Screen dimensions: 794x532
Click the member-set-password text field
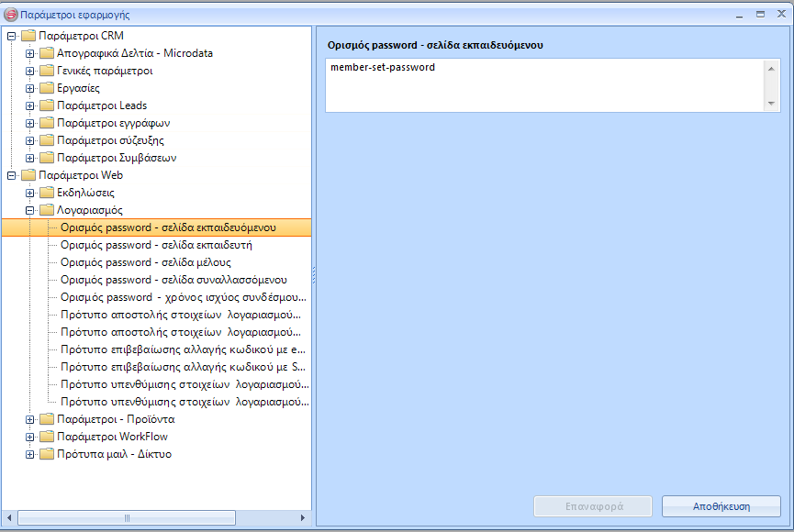click(x=542, y=86)
